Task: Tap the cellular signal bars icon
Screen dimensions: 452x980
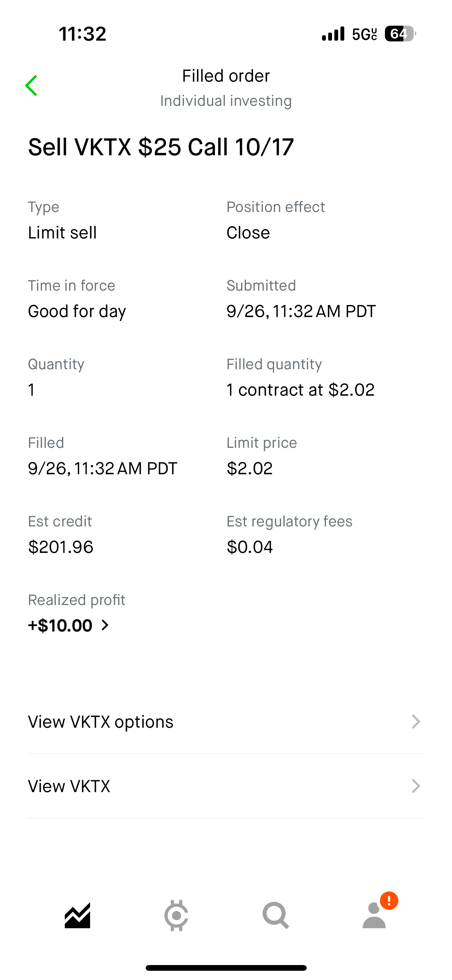Action: pyautogui.click(x=333, y=34)
